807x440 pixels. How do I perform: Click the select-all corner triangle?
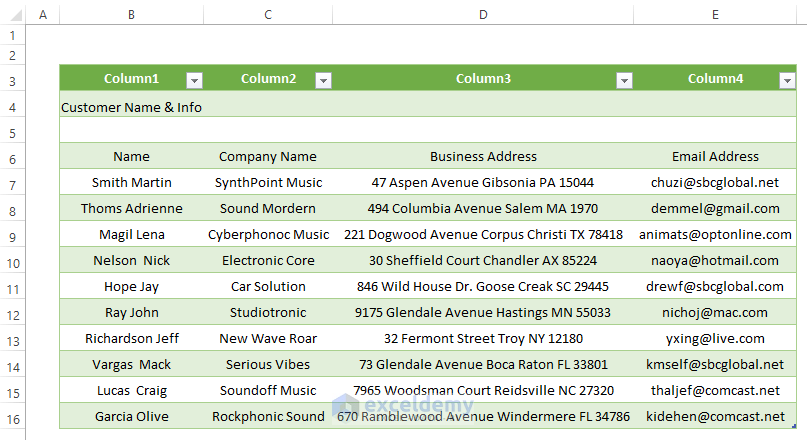tap(16, 14)
